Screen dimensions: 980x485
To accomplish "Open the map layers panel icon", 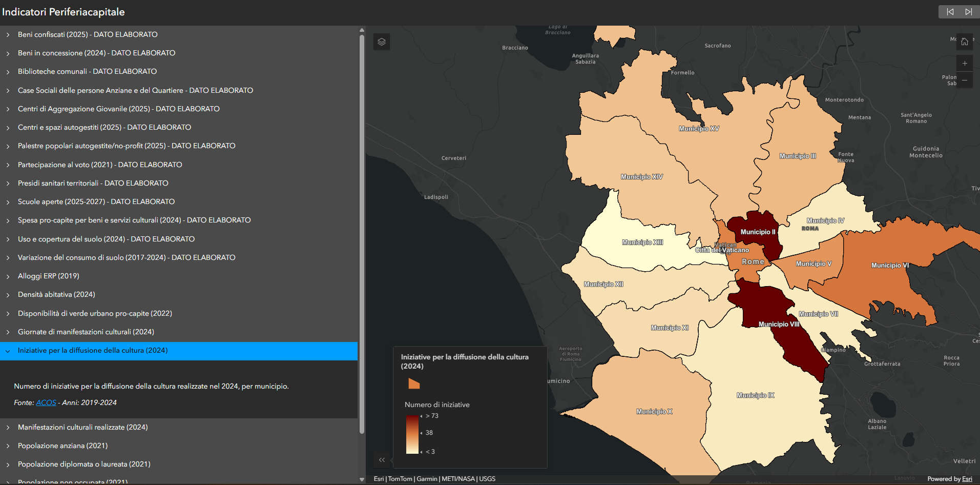I will coord(382,42).
